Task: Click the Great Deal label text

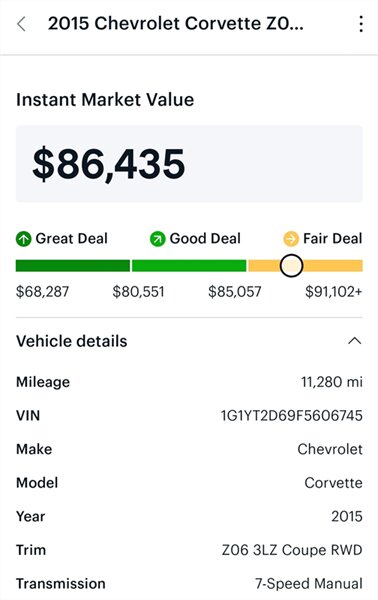Action: (x=72, y=238)
